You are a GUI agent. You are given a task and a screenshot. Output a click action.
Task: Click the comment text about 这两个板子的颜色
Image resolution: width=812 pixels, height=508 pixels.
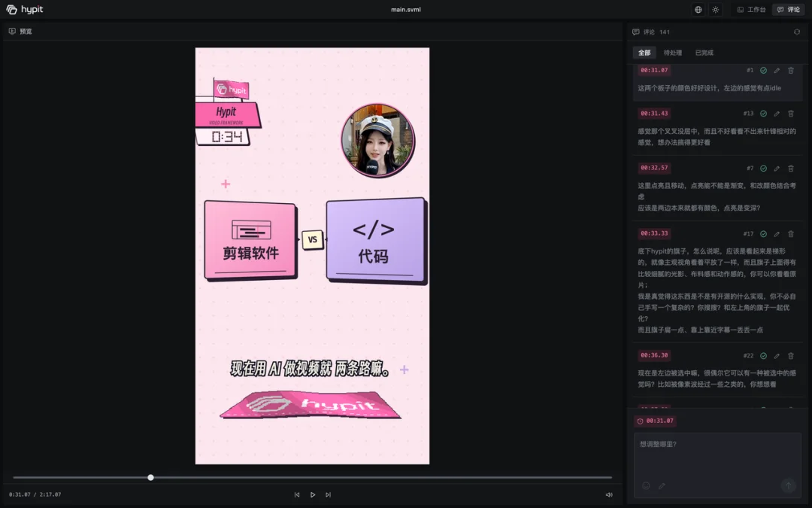coord(709,88)
